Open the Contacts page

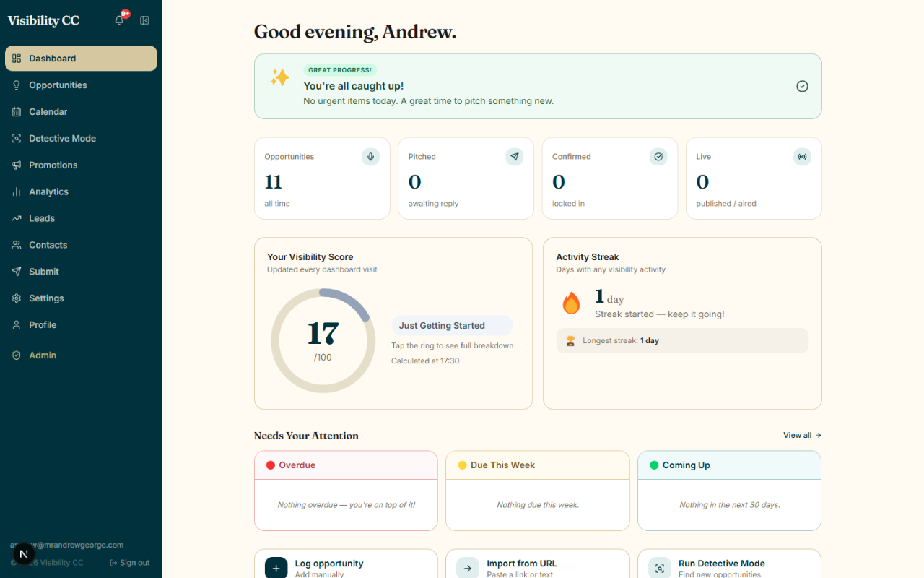pyautogui.click(x=81, y=245)
